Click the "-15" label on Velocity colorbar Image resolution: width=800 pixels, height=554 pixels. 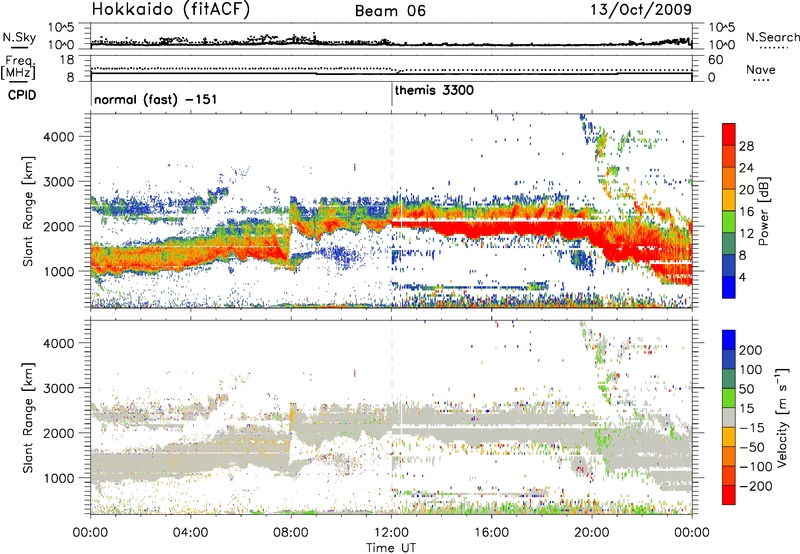(x=752, y=428)
